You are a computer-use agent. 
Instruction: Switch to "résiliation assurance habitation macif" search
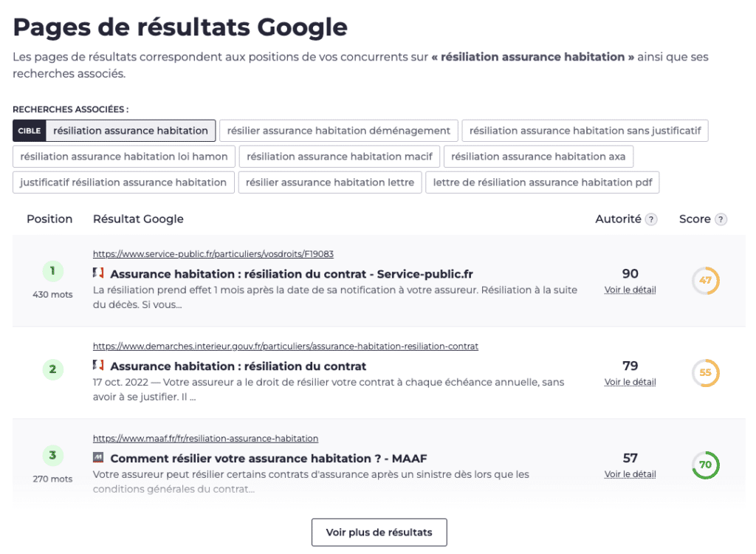[339, 156]
